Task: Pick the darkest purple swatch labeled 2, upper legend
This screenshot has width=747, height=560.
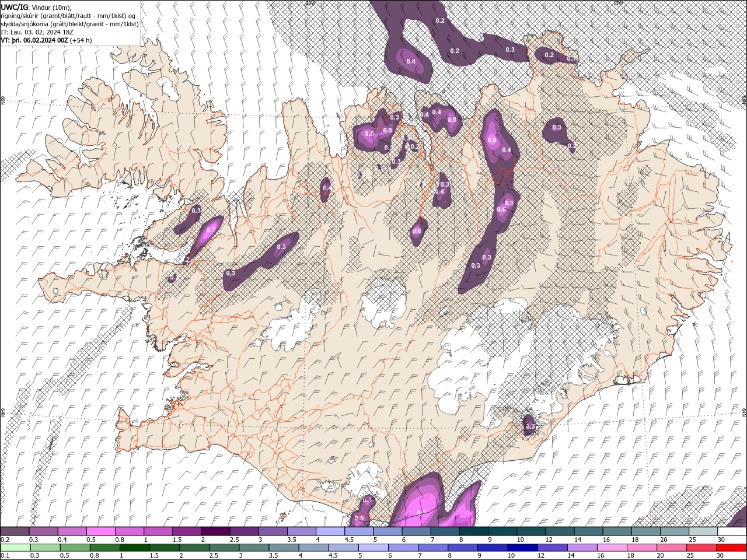Action: pos(215,531)
